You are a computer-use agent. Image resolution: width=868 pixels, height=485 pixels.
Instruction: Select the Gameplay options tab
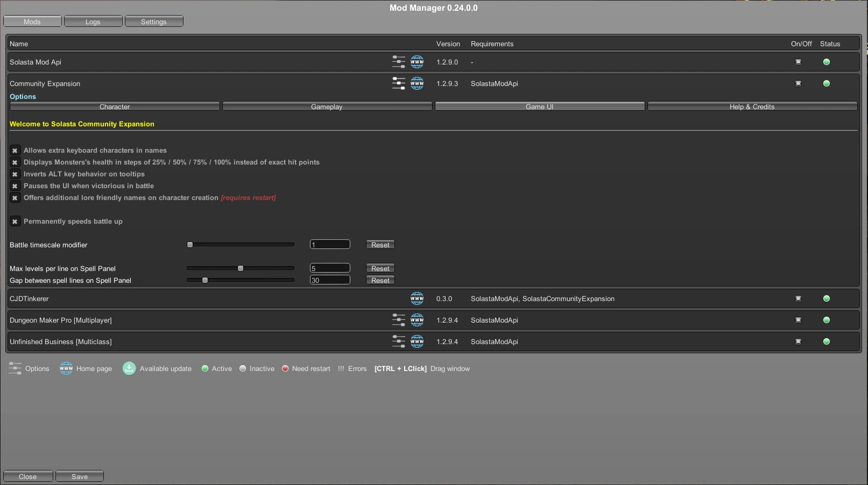click(x=327, y=106)
